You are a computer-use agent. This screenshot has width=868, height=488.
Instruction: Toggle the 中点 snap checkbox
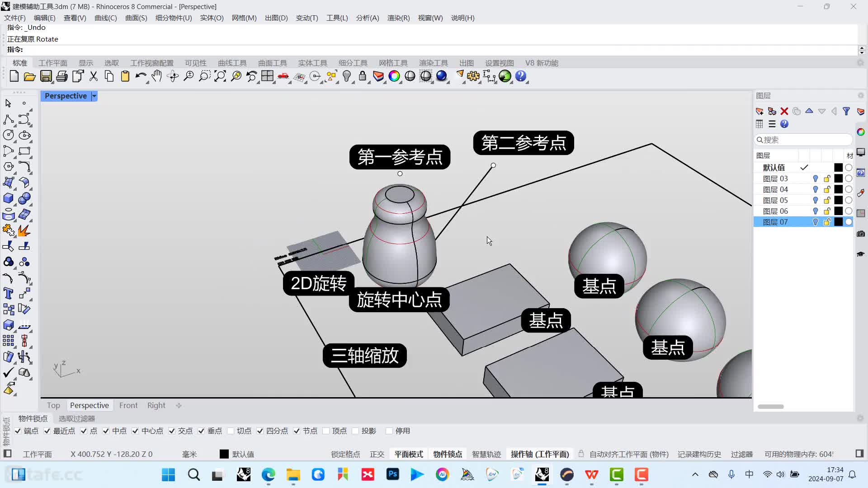pos(106,431)
